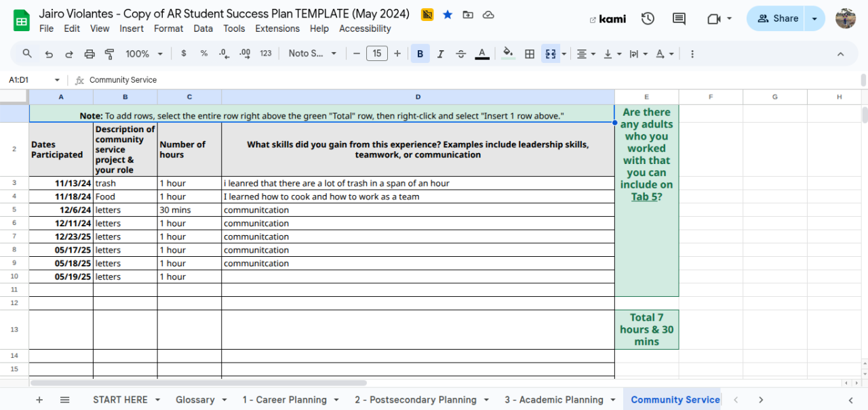The width and height of the screenshot is (868, 410).
Task: Open the comments icon
Action: (x=679, y=19)
